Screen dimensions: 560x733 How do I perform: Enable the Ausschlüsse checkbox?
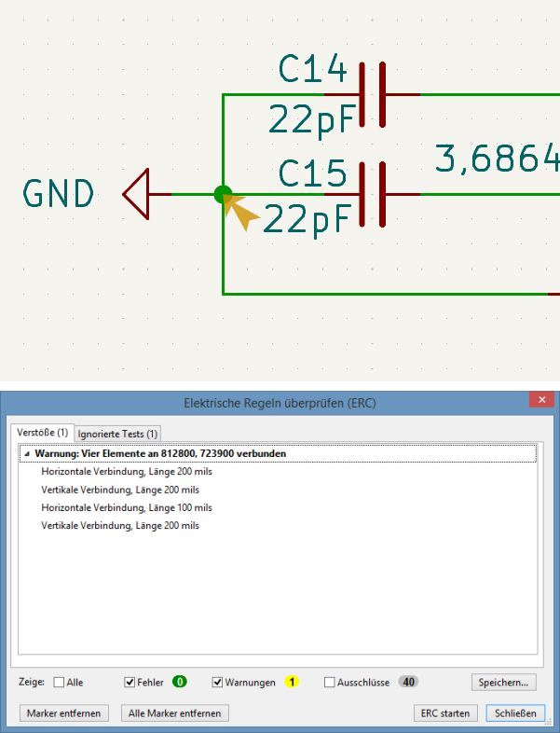click(330, 683)
